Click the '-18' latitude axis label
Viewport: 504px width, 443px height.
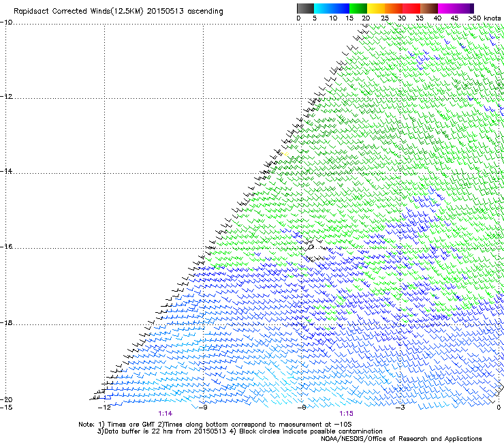coord(6,323)
